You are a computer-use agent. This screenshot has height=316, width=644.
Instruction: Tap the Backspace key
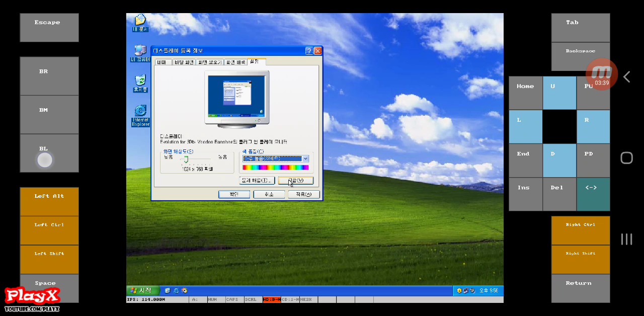tap(581, 56)
